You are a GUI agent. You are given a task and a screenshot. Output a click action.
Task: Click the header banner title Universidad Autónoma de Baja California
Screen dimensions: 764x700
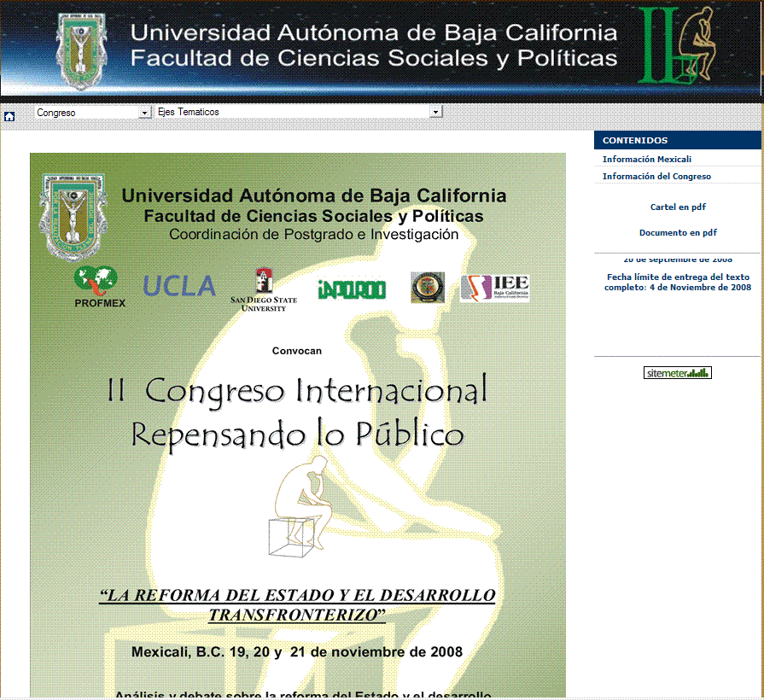pyautogui.click(x=374, y=32)
